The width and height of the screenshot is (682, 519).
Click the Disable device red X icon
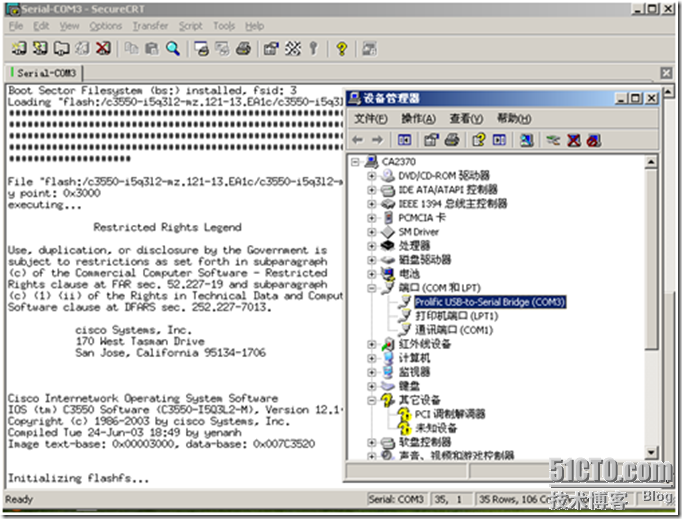(574, 140)
